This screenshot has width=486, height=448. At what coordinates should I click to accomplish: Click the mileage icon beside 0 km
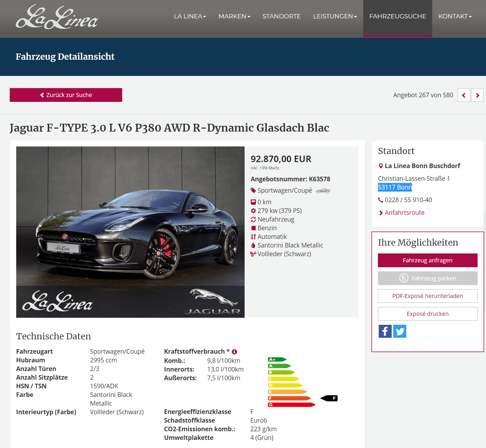pos(253,202)
